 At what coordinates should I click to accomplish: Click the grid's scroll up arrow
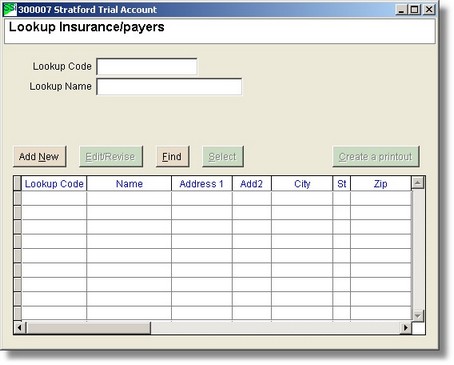coord(418,183)
